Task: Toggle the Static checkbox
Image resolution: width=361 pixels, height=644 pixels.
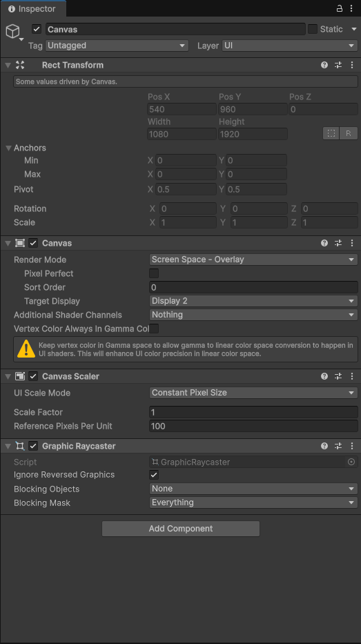Action: (x=313, y=29)
